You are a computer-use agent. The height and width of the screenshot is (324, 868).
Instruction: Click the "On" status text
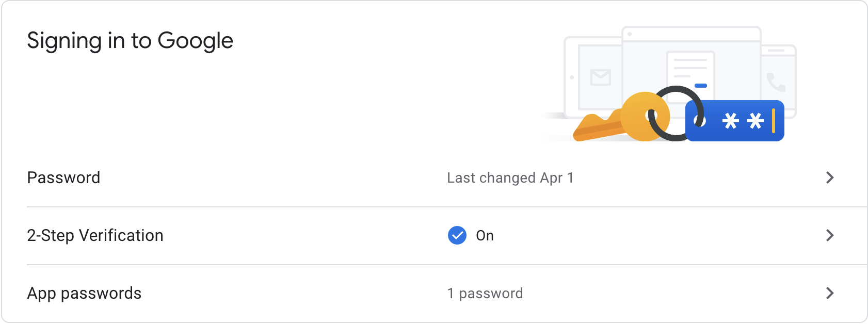485,235
